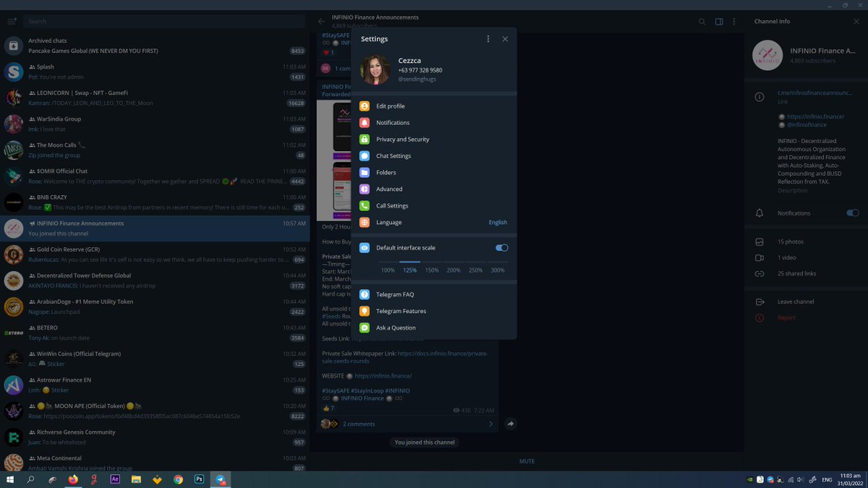Image resolution: width=868 pixels, height=488 pixels.
Task: Open Richverse Genesis Community chat
Action: click(155, 437)
